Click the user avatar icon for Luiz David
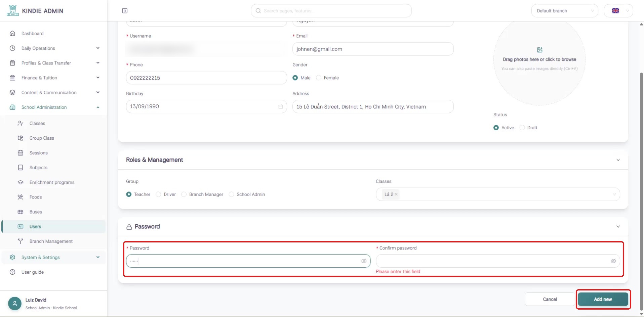The width and height of the screenshot is (644, 317). click(x=15, y=304)
